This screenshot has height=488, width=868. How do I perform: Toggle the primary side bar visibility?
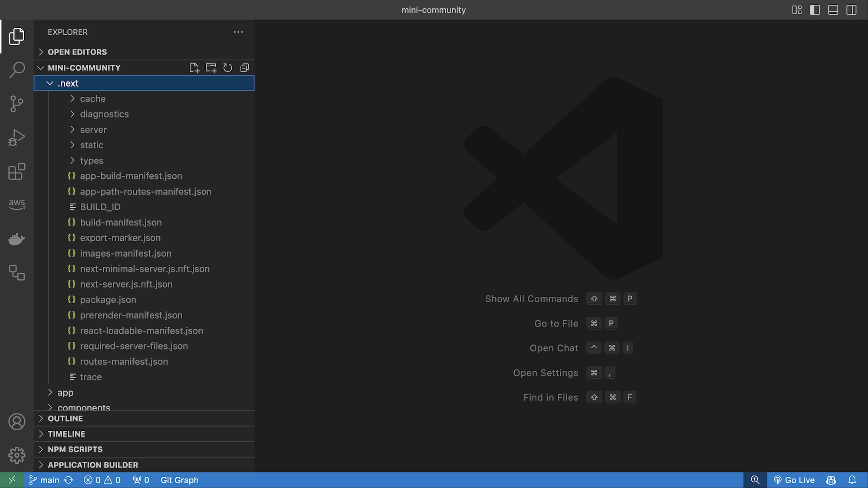click(x=815, y=10)
